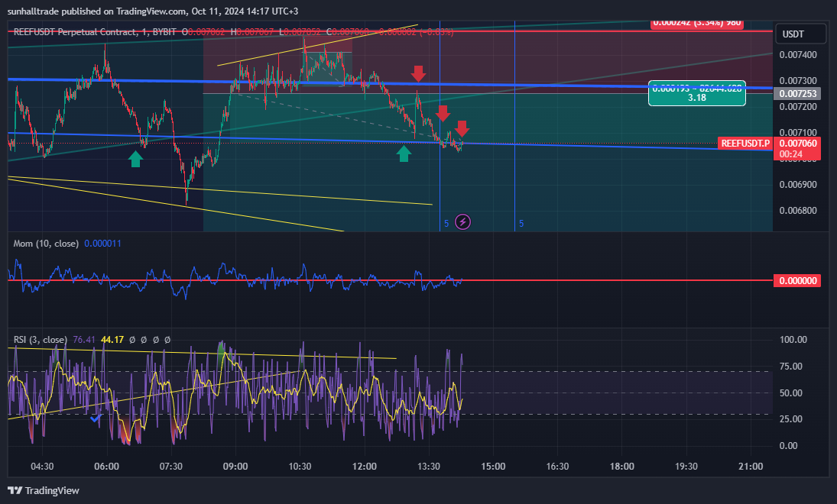The width and height of the screenshot is (837, 504).
Task: Click the 19:30 time axis label
Action: (x=686, y=467)
